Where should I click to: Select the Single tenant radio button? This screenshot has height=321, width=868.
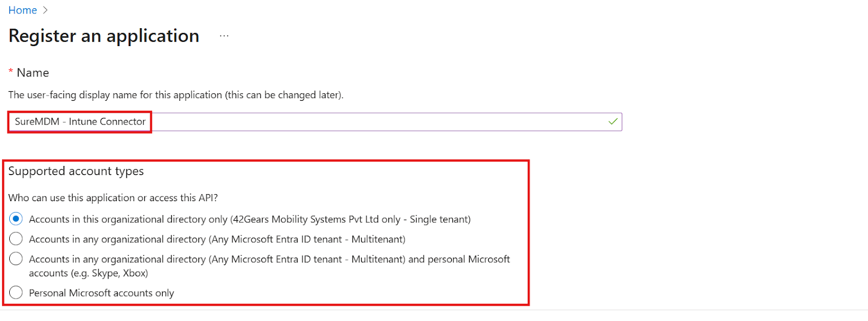click(x=16, y=219)
